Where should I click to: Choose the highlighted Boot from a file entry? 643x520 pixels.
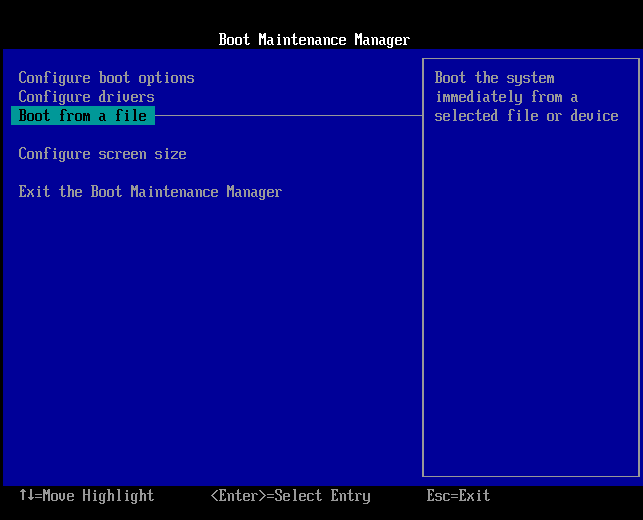[x=83, y=116]
